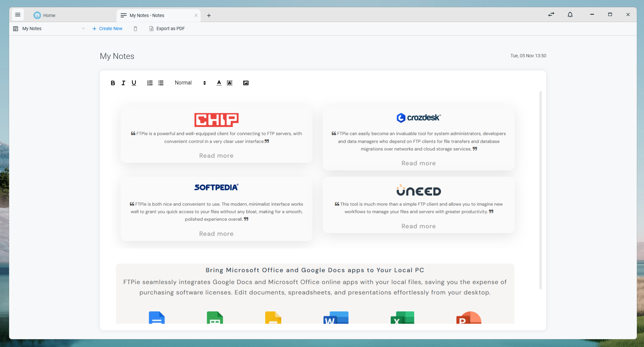Click the Uneed logo

(419, 190)
